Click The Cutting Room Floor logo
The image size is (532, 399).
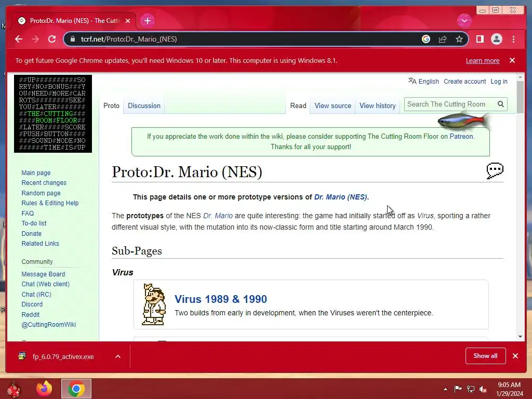pyautogui.click(x=53, y=114)
